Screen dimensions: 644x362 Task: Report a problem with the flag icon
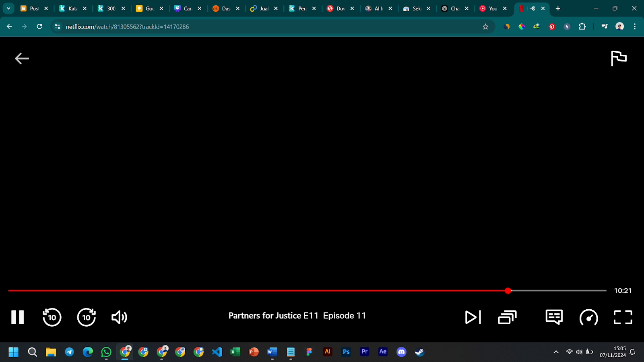coord(619,58)
